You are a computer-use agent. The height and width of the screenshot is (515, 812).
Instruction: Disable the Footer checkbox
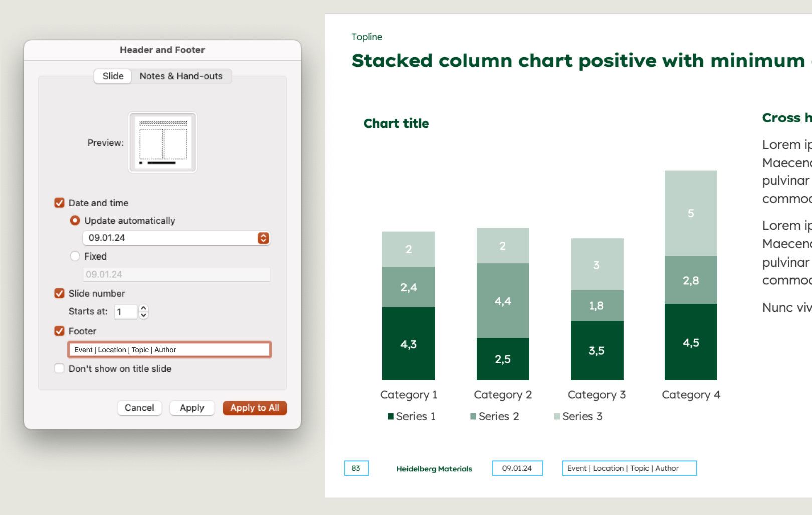pyautogui.click(x=59, y=331)
